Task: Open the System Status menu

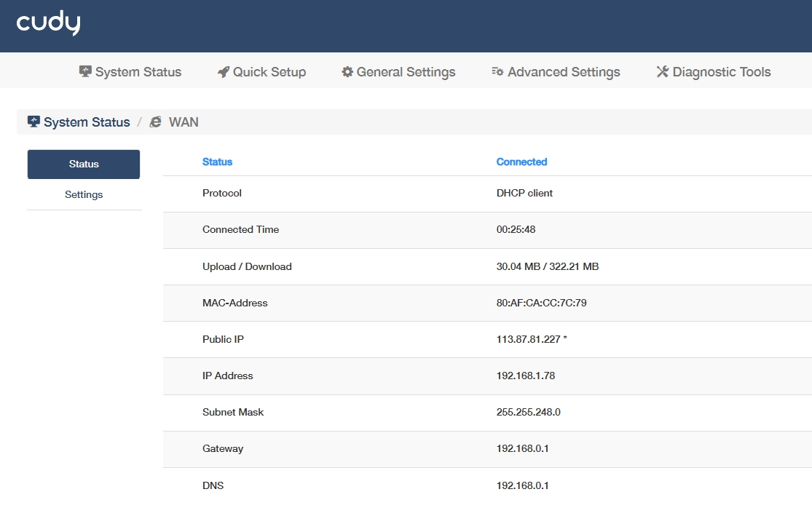Action: click(x=130, y=72)
